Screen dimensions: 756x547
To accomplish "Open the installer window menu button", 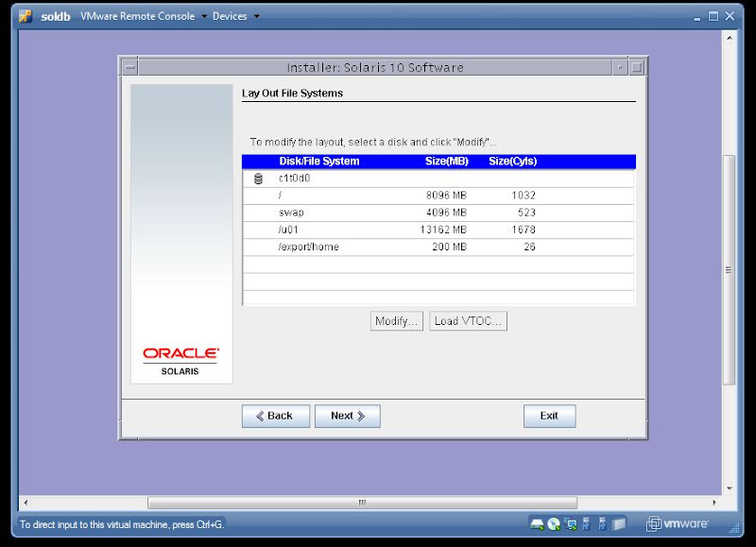I will 129,67.
